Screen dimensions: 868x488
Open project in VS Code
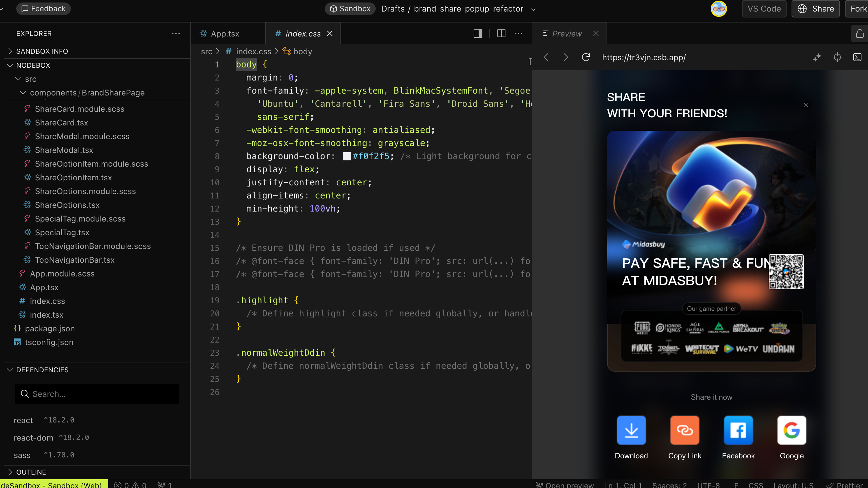click(x=764, y=9)
